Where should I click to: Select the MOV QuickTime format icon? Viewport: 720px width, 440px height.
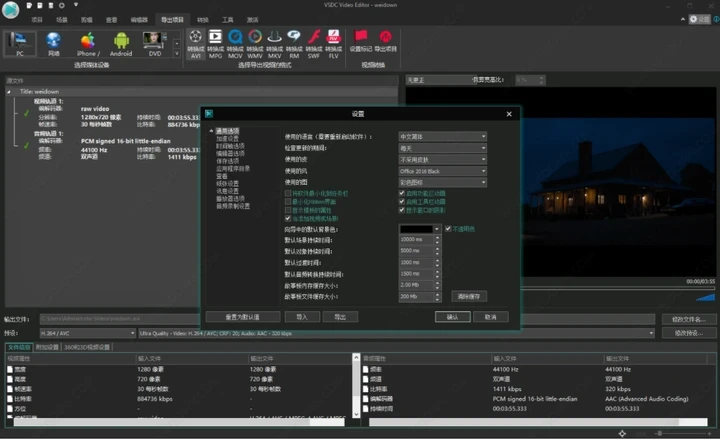(235, 44)
